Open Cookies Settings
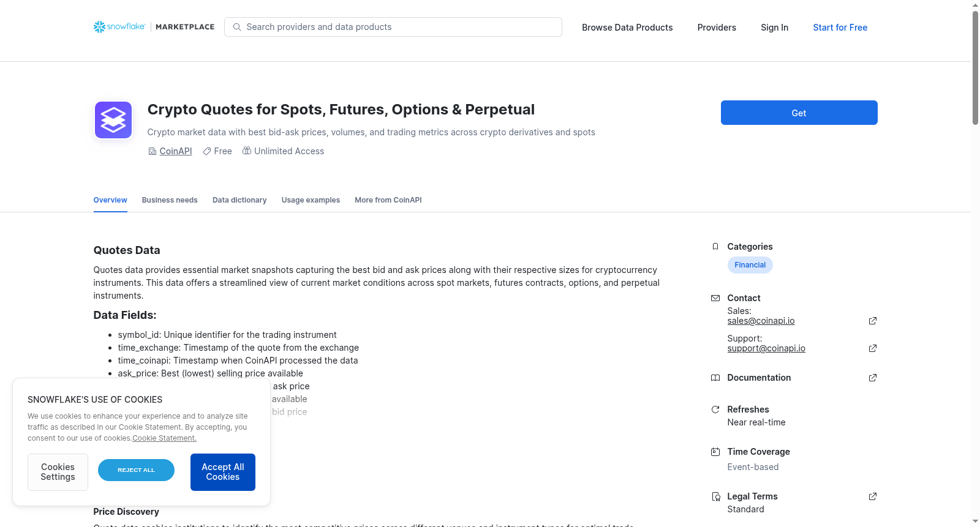The height and width of the screenshot is (527, 980). 58,472
